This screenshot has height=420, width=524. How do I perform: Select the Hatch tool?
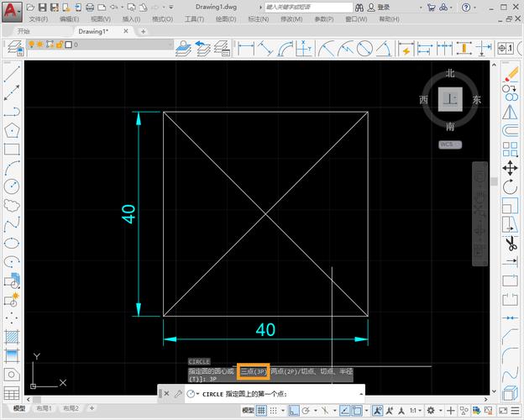(x=12, y=337)
